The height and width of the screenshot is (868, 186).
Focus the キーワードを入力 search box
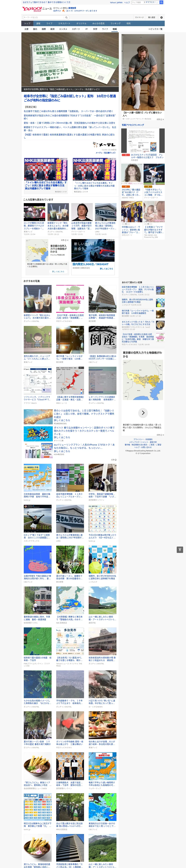(x=44, y=18)
